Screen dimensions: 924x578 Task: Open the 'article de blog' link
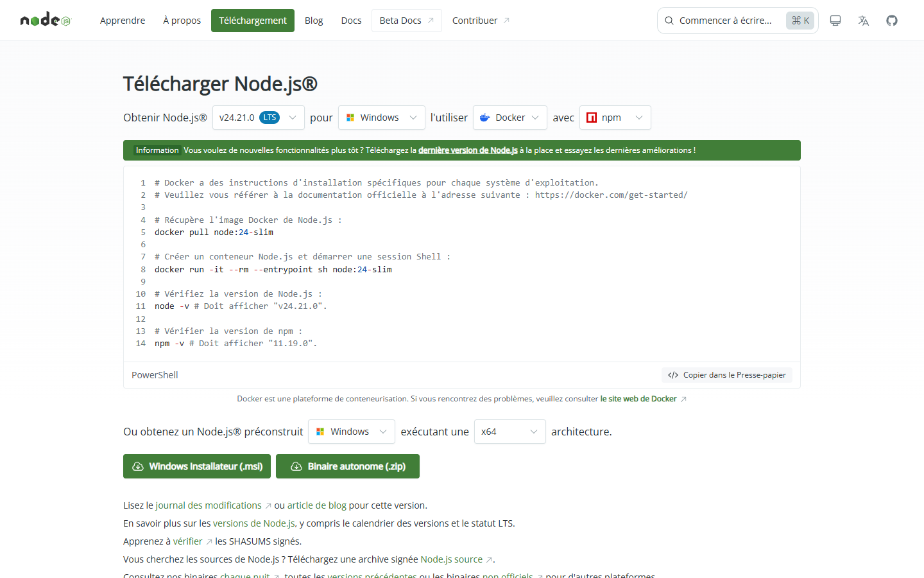click(317, 505)
